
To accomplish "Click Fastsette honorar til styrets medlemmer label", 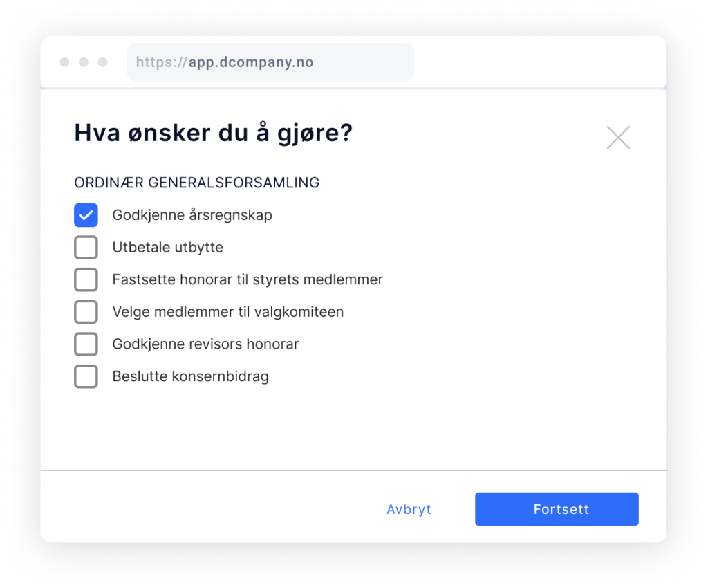I will click(248, 280).
